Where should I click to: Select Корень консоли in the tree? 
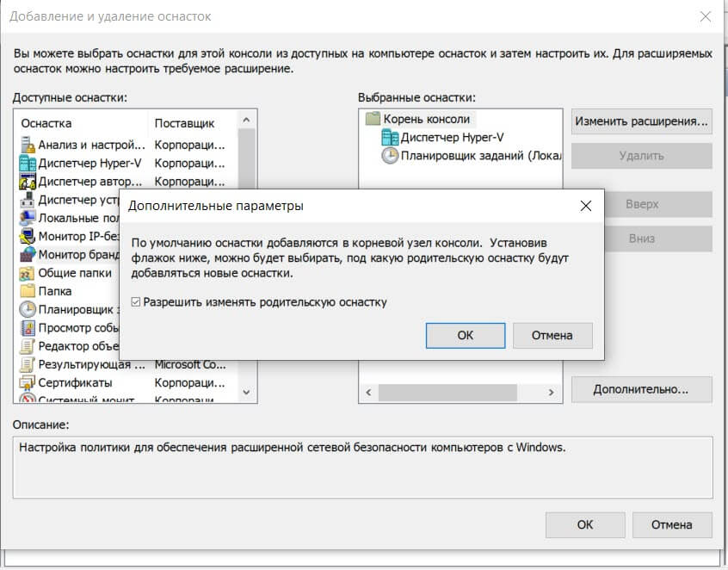click(427, 120)
